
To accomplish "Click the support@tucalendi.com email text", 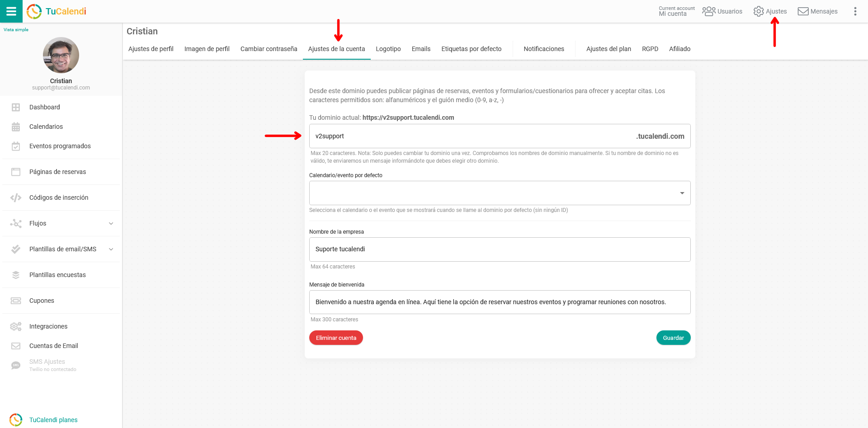I will click(x=61, y=88).
